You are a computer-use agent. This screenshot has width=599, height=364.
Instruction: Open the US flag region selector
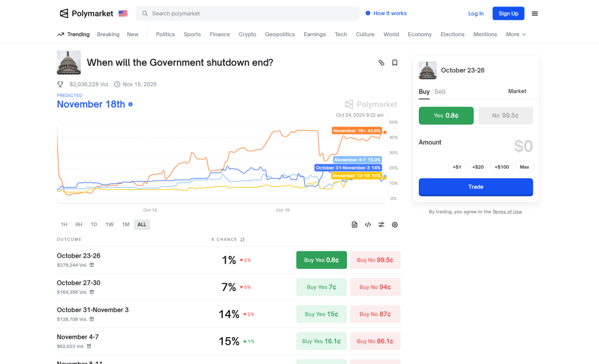point(123,13)
